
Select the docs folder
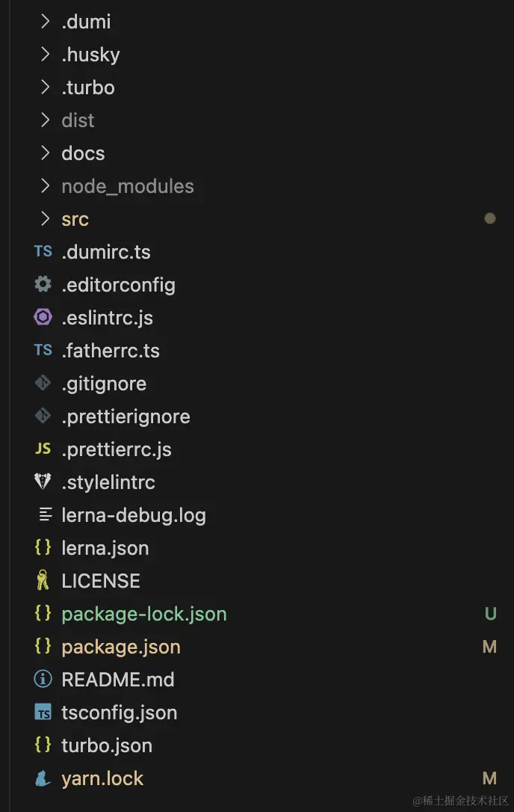click(x=83, y=153)
